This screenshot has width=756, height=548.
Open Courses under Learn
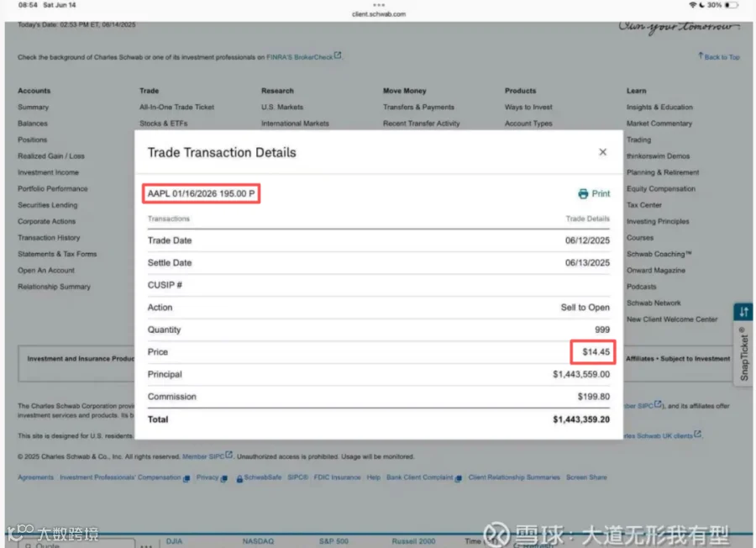(x=640, y=238)
